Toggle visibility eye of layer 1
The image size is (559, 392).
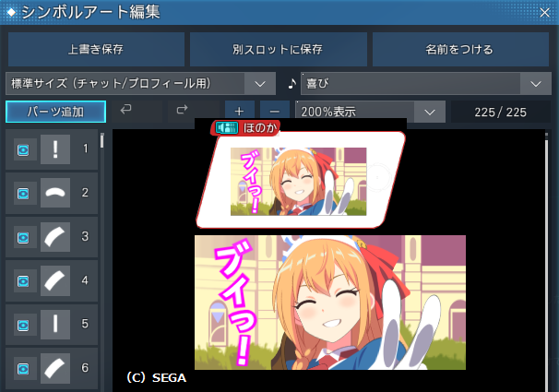pyautogui.click(x=24, y=149)
